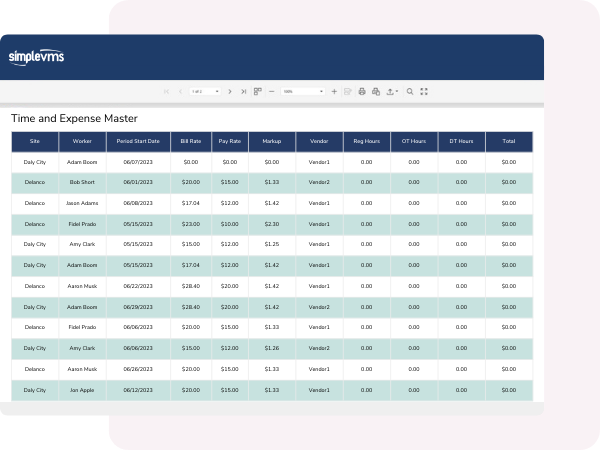The height and width of the screenshot is (450, 600).
Task: Click the Worker column header
Action: [x=82, y=141]
